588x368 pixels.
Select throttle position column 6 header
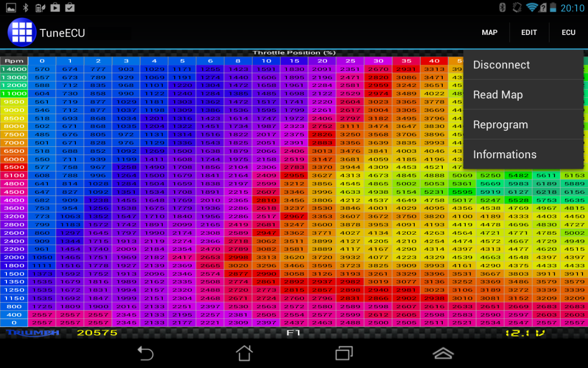[210, 61]
